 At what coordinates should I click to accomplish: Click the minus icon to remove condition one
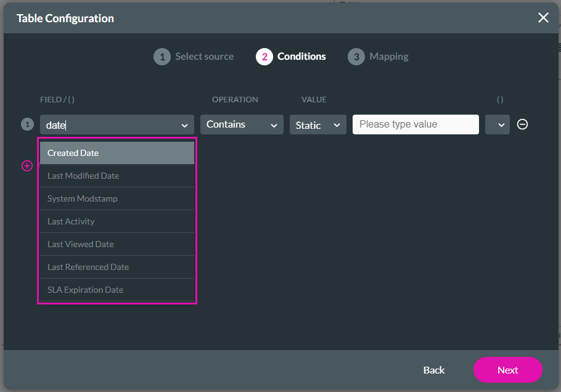pyautogui.click(x=522, y=124)
